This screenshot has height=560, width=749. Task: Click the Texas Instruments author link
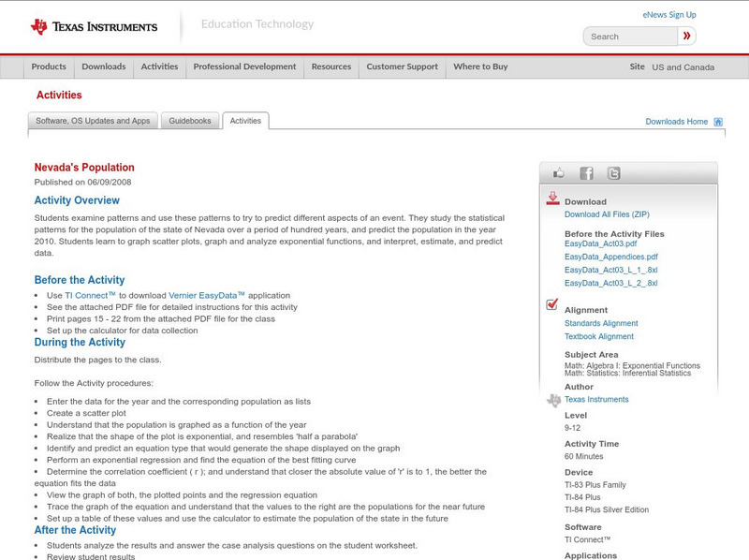(596, 400)
